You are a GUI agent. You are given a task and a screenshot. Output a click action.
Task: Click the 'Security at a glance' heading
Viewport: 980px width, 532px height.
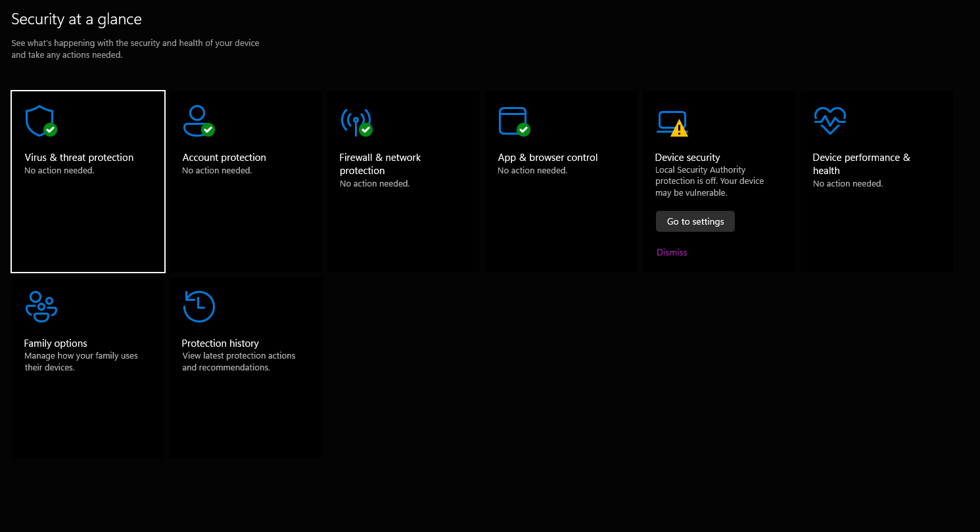click(x=76, y=19)
